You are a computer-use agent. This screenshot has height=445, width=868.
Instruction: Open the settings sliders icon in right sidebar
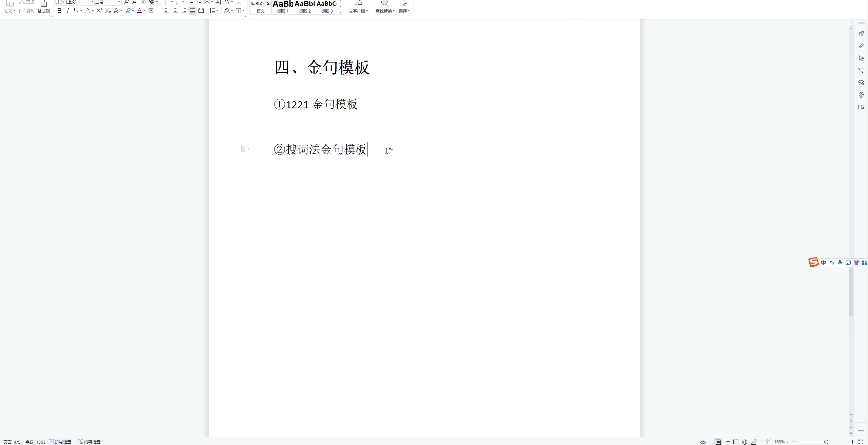(x=861, y=70)
